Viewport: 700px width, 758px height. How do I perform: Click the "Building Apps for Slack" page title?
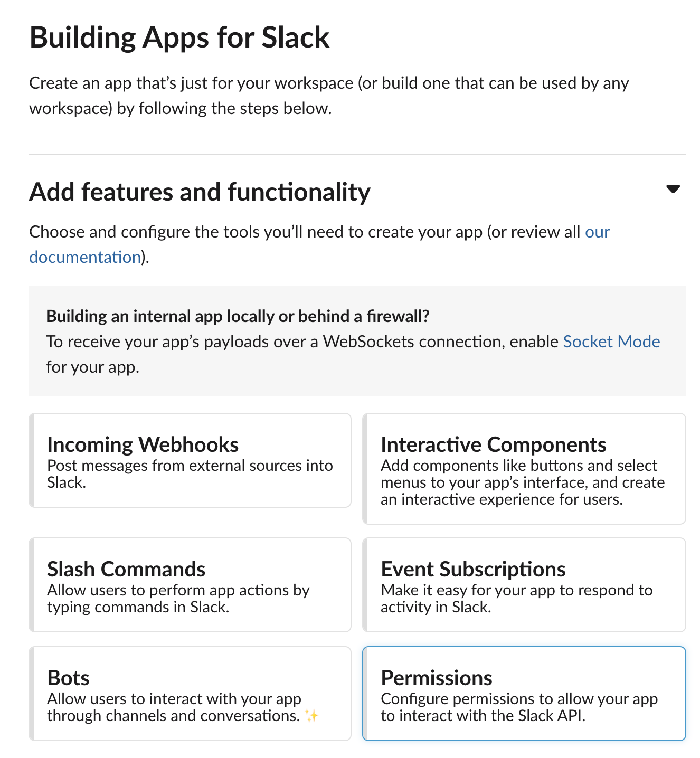click(179, 37)
